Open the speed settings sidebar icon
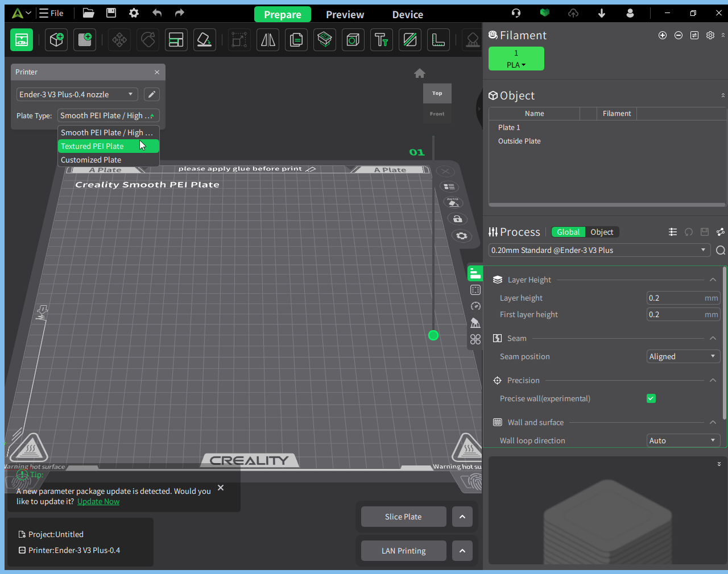The width and height of the screenshot is (728, 574). point(475,306)
